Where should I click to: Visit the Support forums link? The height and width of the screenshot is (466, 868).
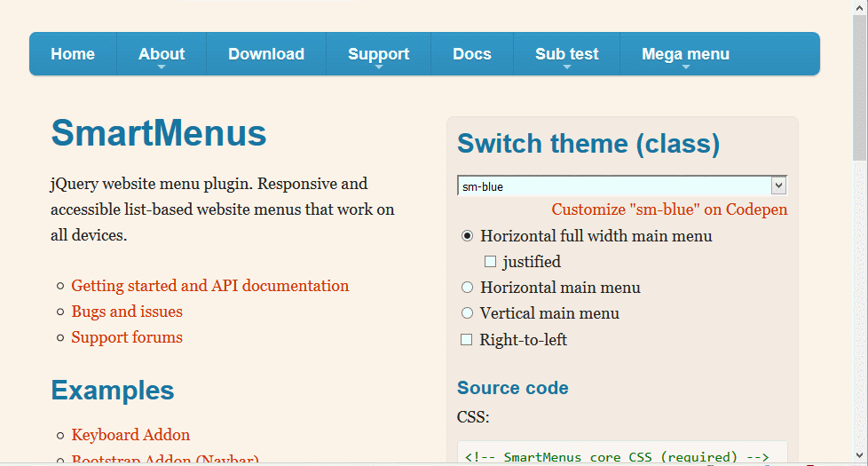127,337
